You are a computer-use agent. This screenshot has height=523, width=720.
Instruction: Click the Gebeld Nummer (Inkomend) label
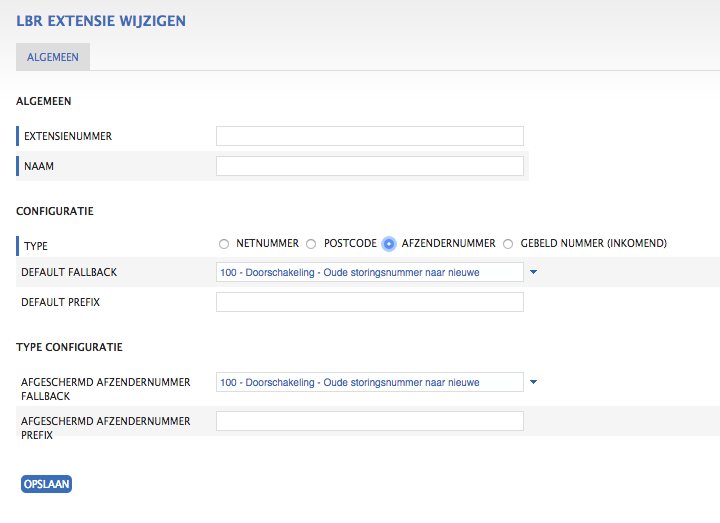point(593,243)
